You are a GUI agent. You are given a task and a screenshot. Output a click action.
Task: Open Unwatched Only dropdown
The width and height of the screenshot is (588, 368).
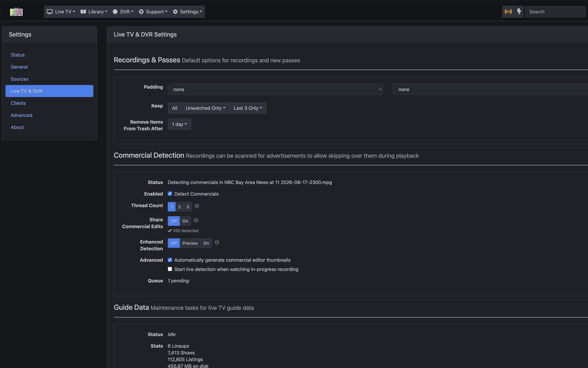click(205, 108)
